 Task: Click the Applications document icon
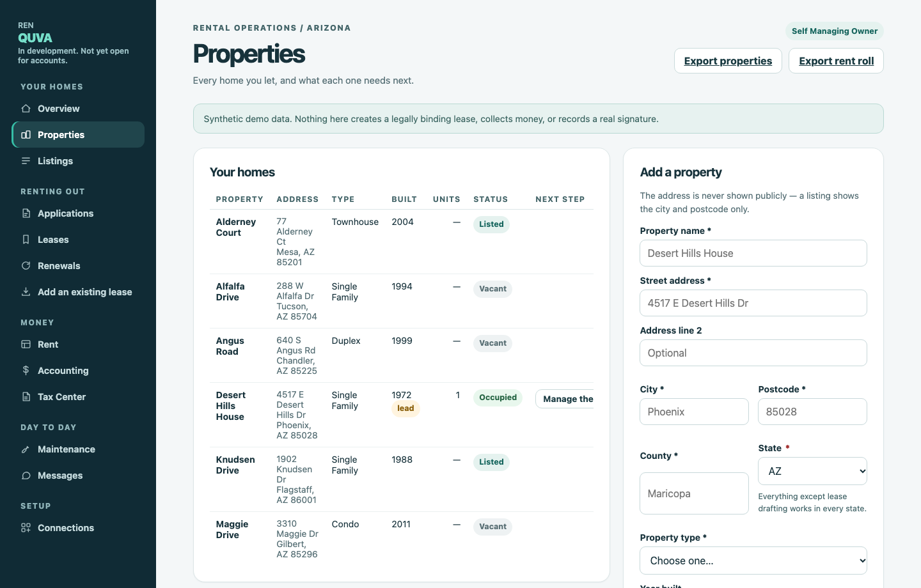(x=26, y=213)
